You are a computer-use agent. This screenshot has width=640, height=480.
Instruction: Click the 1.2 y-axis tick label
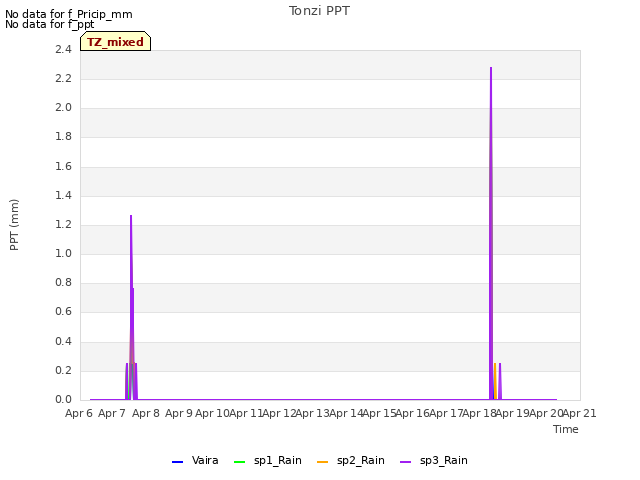tap(63, 224)
